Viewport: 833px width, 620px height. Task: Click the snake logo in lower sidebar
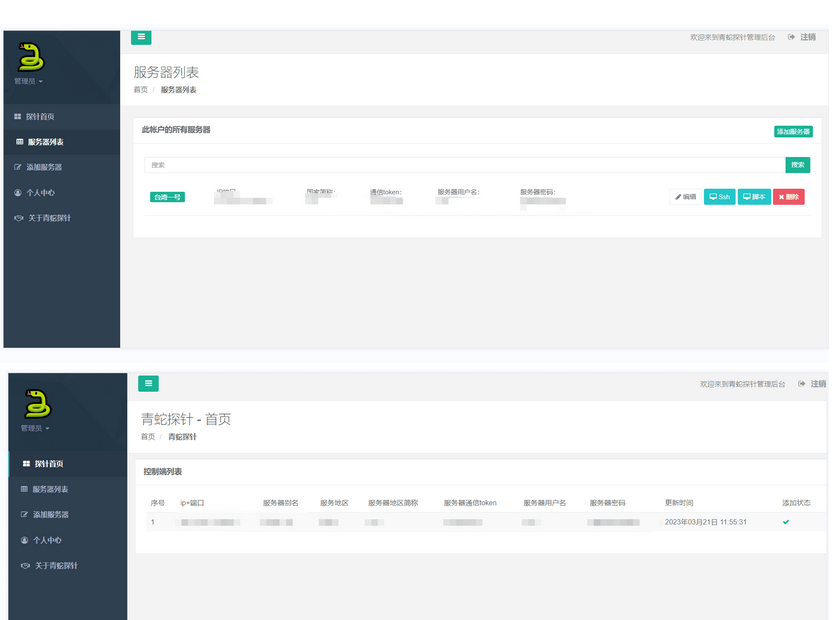click(x=37, y=404)
